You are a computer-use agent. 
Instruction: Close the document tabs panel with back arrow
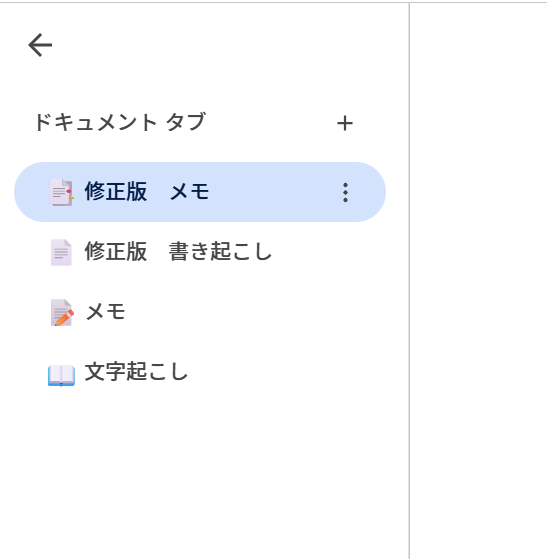40,45
